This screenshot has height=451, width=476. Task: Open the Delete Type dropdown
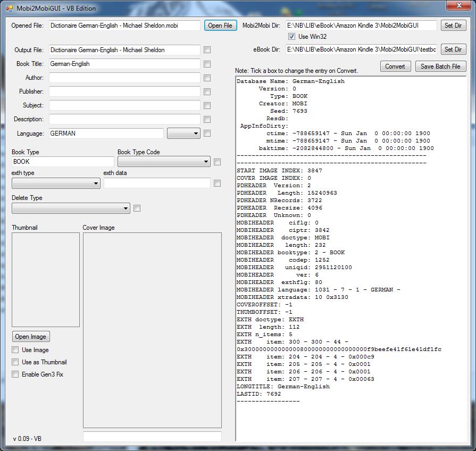[71, 208]
